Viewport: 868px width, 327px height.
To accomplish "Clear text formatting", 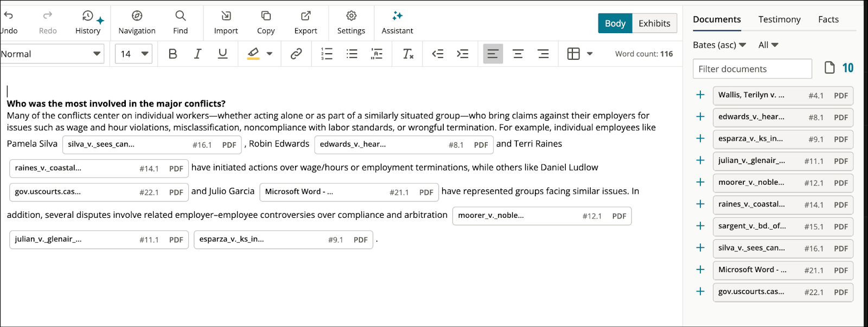I will (x=408, y=54).
